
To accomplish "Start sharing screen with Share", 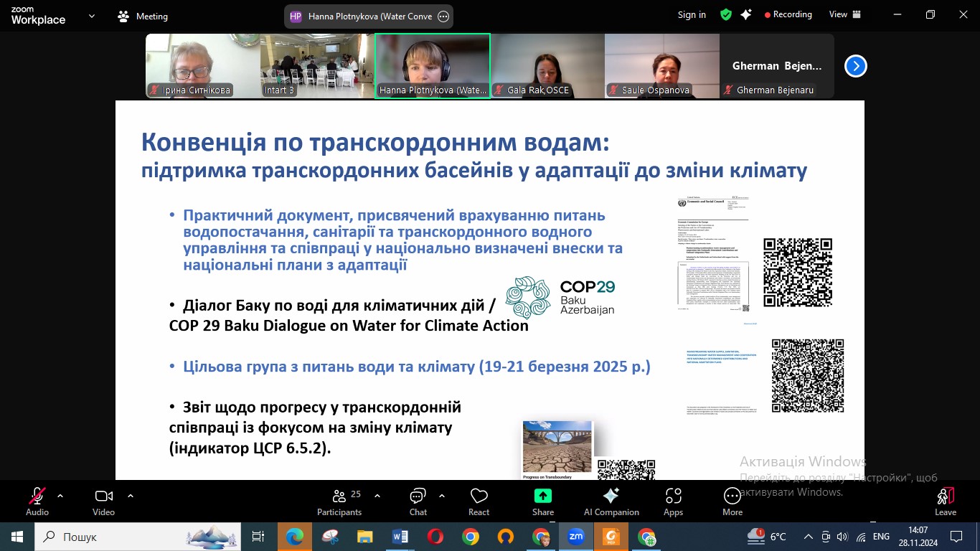I will click(x=543, y=501).
